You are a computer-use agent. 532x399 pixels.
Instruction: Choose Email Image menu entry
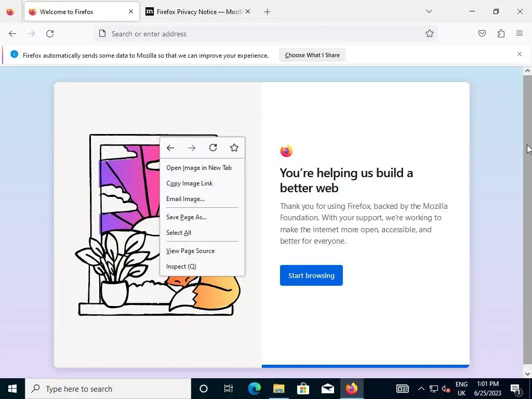coord(202,199)
